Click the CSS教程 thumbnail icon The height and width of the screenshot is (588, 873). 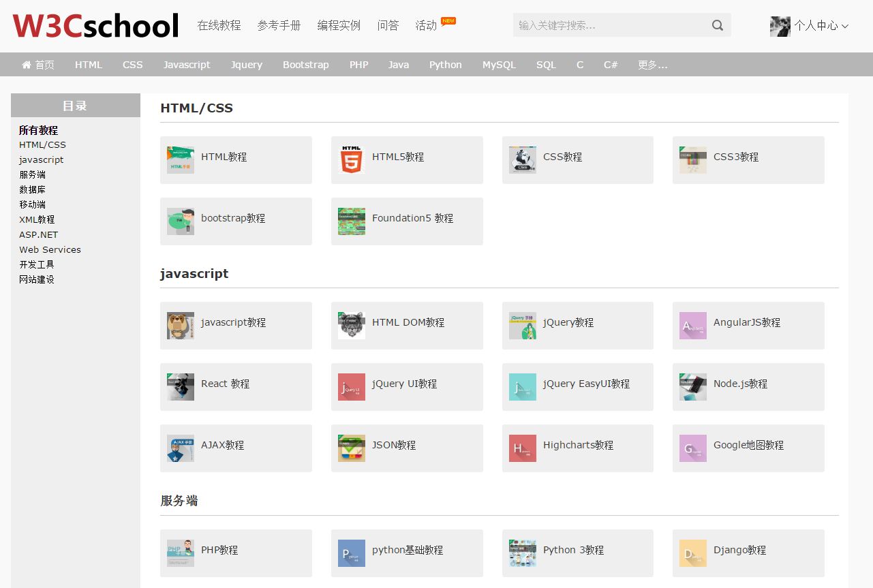(x=523, y=160)
